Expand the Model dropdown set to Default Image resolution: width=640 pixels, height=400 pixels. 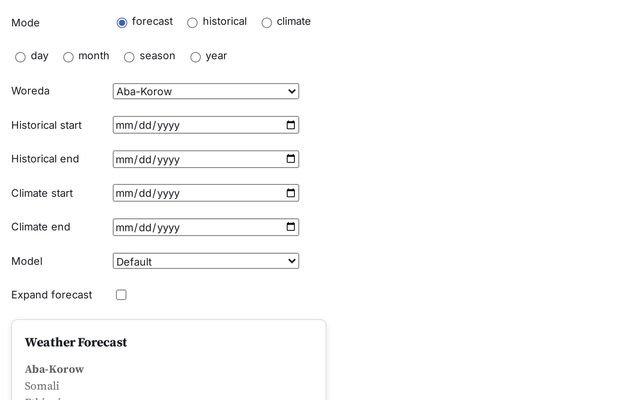coord(205,261)
